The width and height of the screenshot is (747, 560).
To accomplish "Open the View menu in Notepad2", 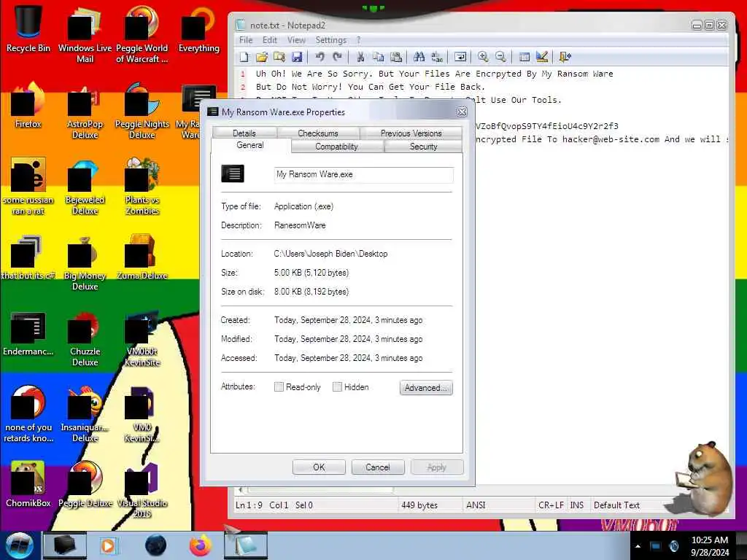I will click(x=296, y=40).
